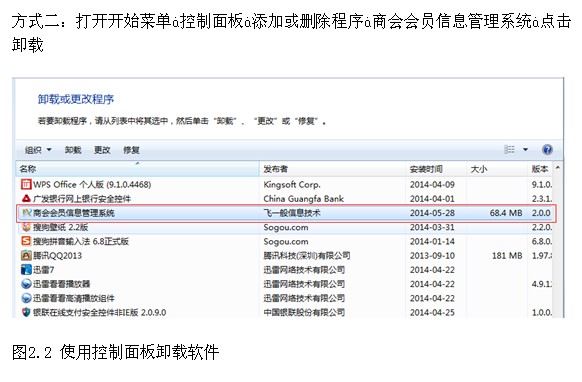Click the change view icon in the toolbar
Screen dimensions: 582x382
point(509,150)
